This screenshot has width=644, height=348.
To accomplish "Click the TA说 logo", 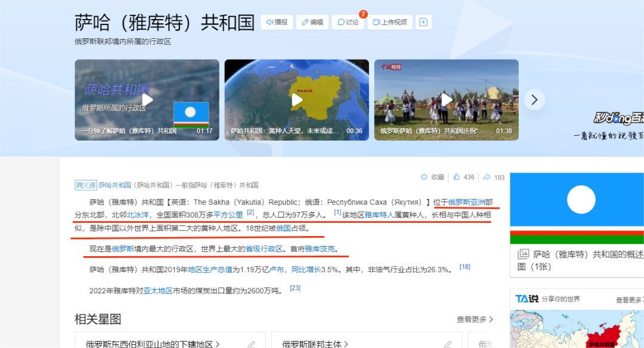I will click(x=527, y=299).
